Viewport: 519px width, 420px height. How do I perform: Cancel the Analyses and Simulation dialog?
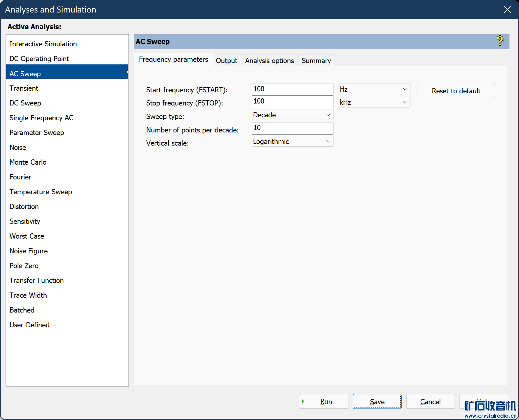coord(430,402)
